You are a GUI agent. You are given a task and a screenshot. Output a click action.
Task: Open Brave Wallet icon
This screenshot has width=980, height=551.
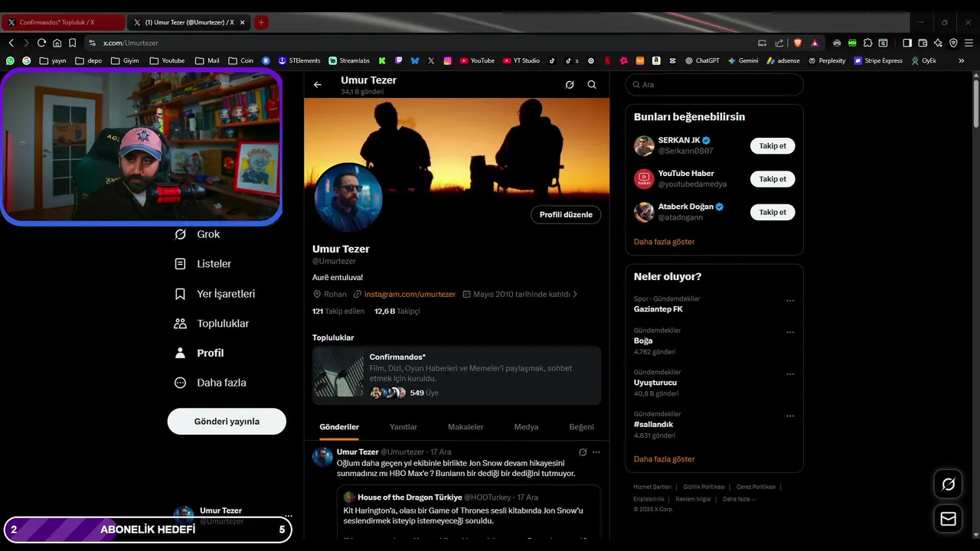click(x=923, y=43)
